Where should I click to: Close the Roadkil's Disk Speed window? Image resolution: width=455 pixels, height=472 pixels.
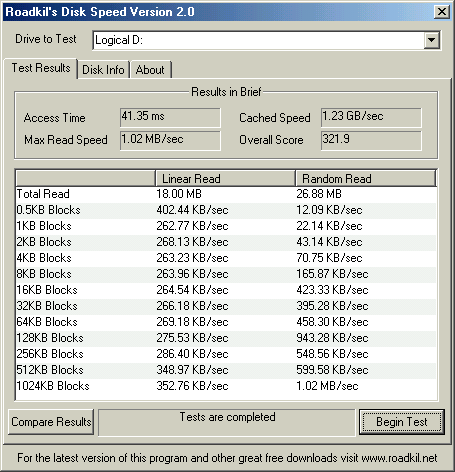(442, 12)
